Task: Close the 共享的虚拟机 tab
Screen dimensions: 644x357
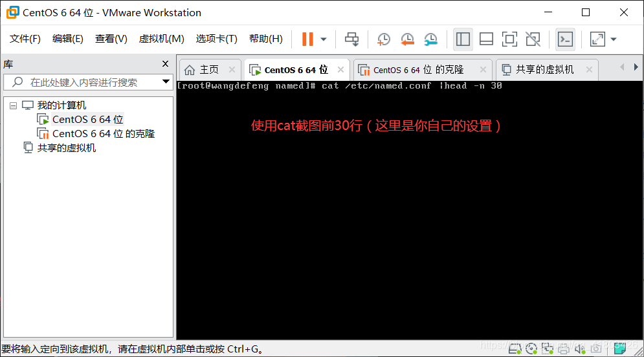Action: click(x=590, y=70)
